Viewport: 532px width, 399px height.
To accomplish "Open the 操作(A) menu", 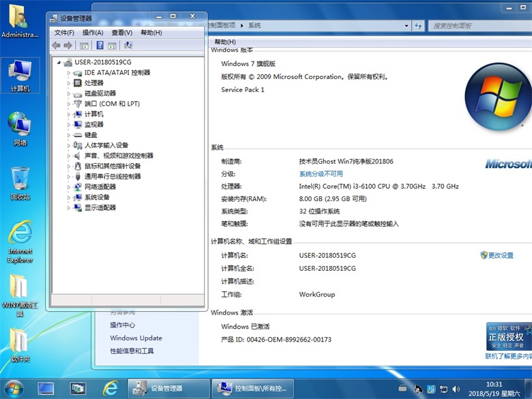I will pyautogui.click(x=93, y=33).
